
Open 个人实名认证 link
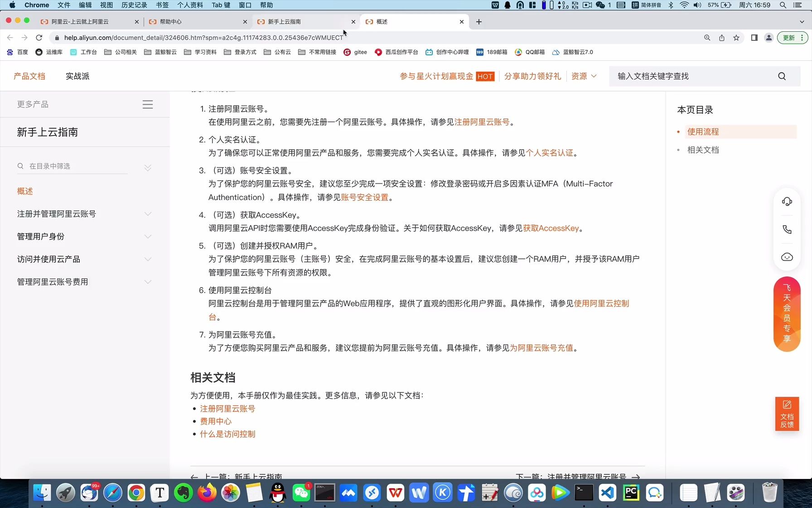[x=549, y=153]
